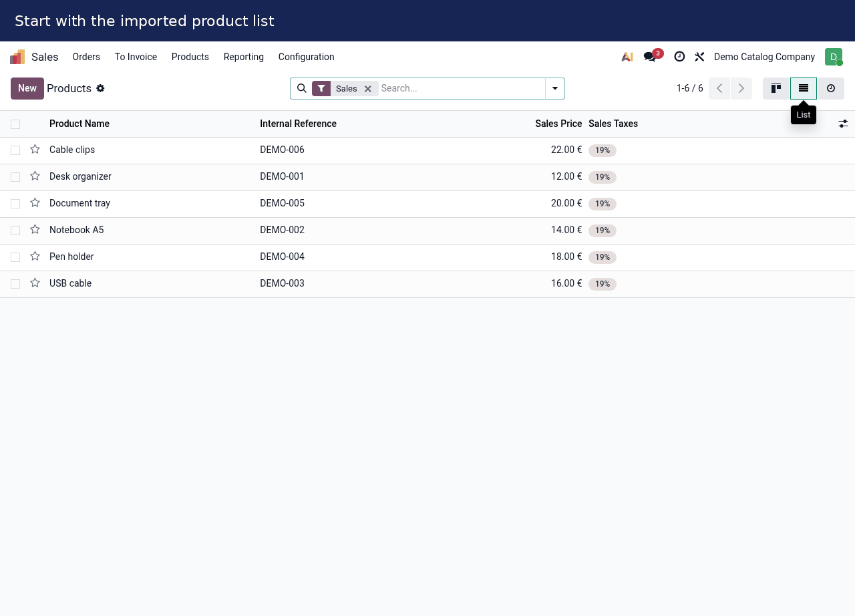Click reference DEMO-006
The image size is (855, 616).
[x=282, y=150]
